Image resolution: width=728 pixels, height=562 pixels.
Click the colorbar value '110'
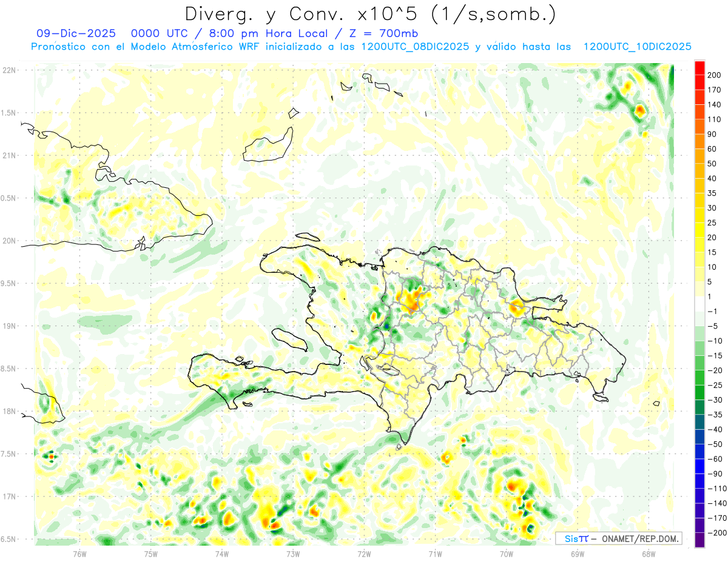[715, 119]
